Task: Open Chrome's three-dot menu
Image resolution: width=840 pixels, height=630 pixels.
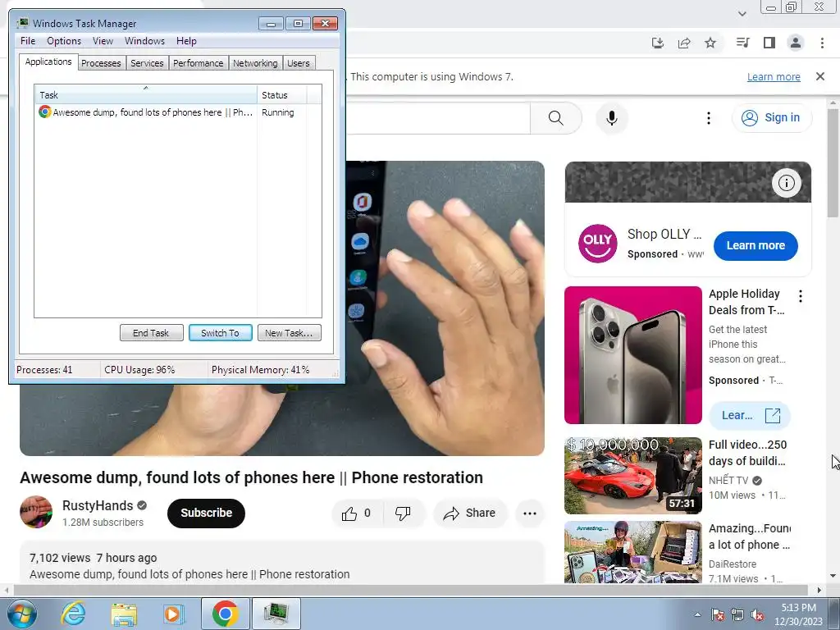Action: click(822, 43)
